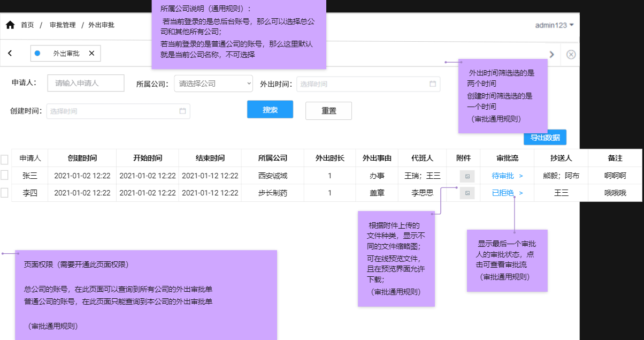Screen dimensions: 644x340
Task: Open attachment thumbnail in 张三 row
Action: [467, 176]
